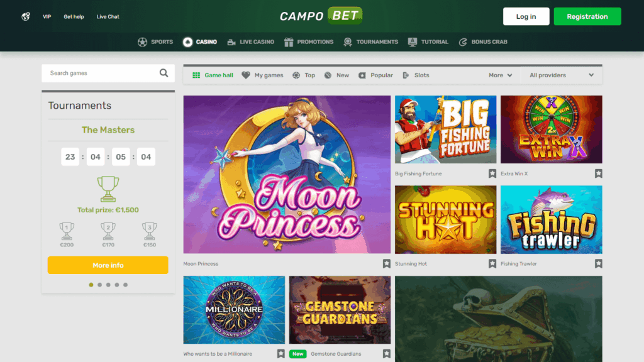This screenshot has width=644, height=362.
Task: Select the My games tab
Action: point(263,75)
